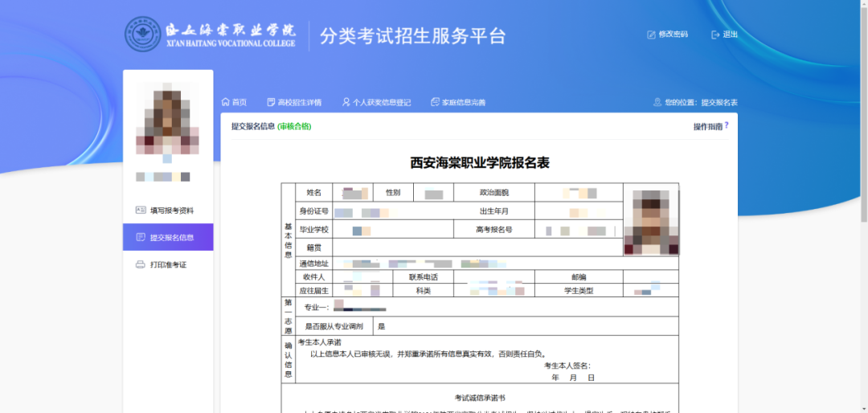This screenshot has height=413, width=868.
Task: Click 分类考试招生服务平台 title
Action: tap(413, 35)
